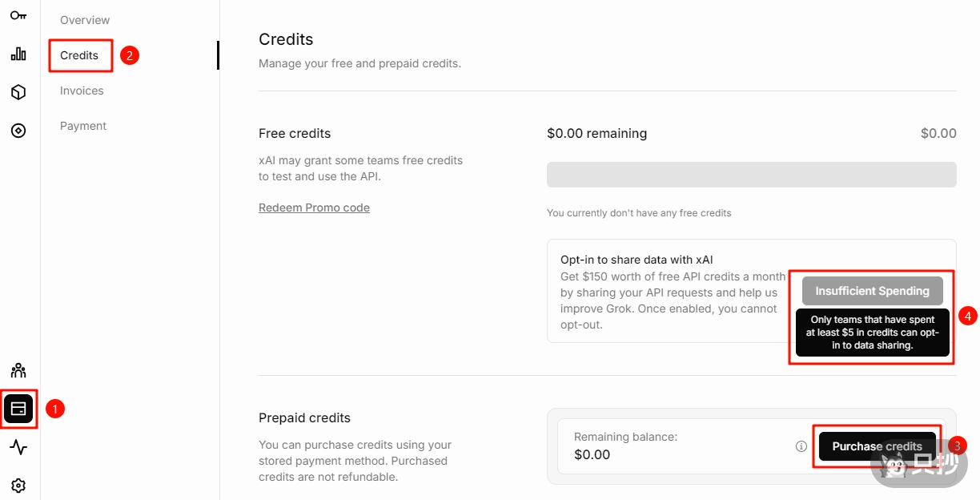This screenshot has width=980, height=500.
Task: Open the Invoices menu item
Action: point(82,91)
